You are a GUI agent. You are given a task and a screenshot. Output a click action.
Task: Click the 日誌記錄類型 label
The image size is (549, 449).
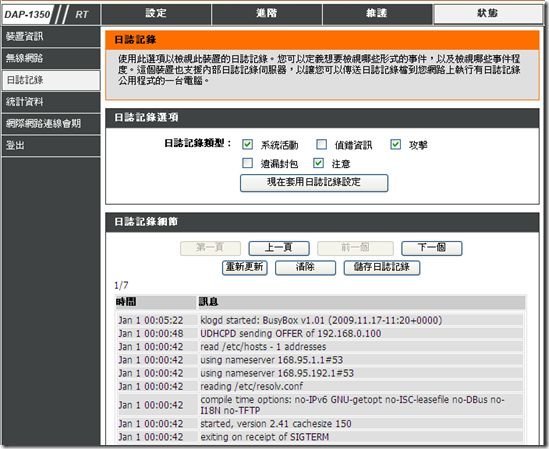(x=198, y=143)
